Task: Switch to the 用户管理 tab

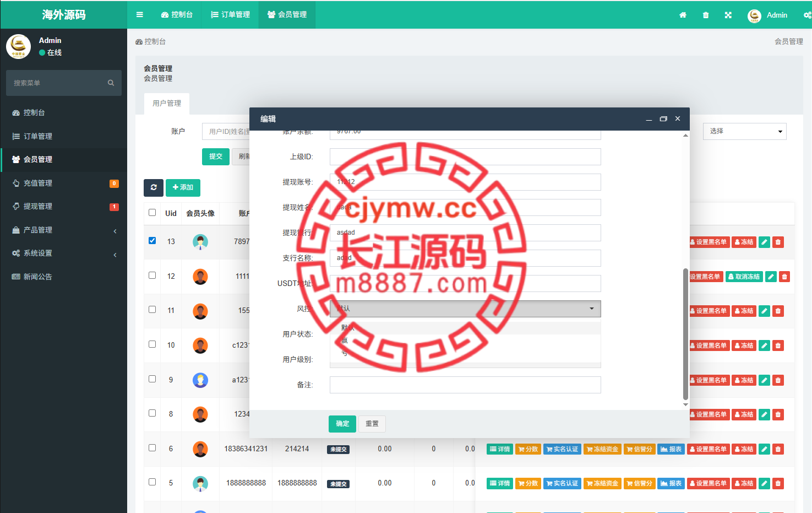Action: [x=167, y=104]
